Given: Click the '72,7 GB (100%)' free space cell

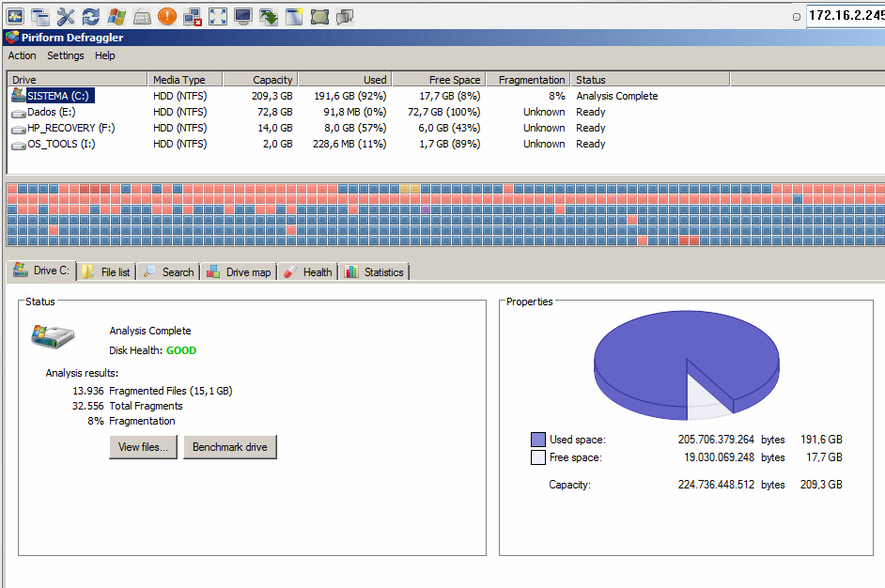Looking at the screenshot, I should pyautogui.click(x=444, y=112).
